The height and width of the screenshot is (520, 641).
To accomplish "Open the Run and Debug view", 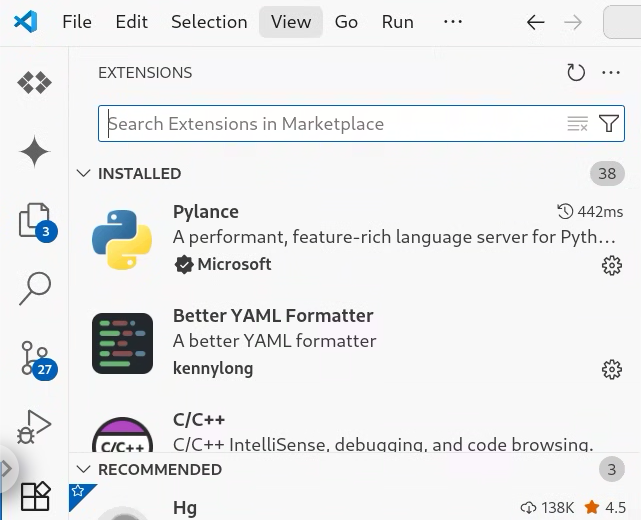I will click(x=34, y=427).
